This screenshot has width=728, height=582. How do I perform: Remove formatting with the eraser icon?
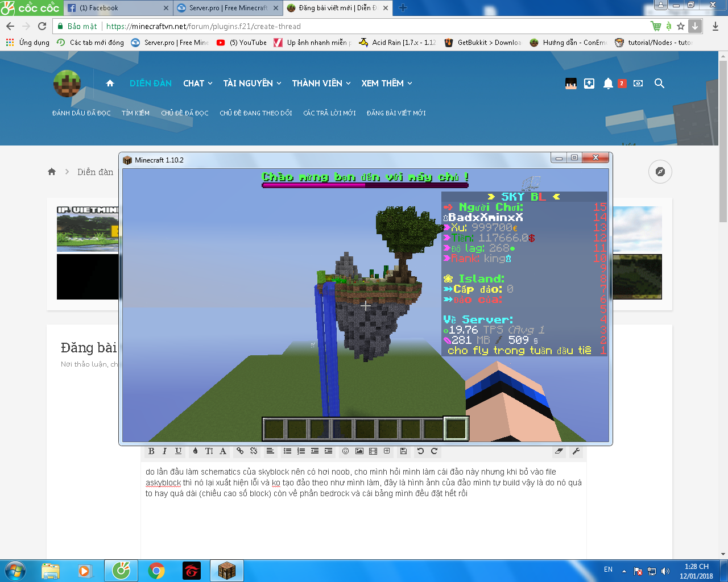pos(559,451)
